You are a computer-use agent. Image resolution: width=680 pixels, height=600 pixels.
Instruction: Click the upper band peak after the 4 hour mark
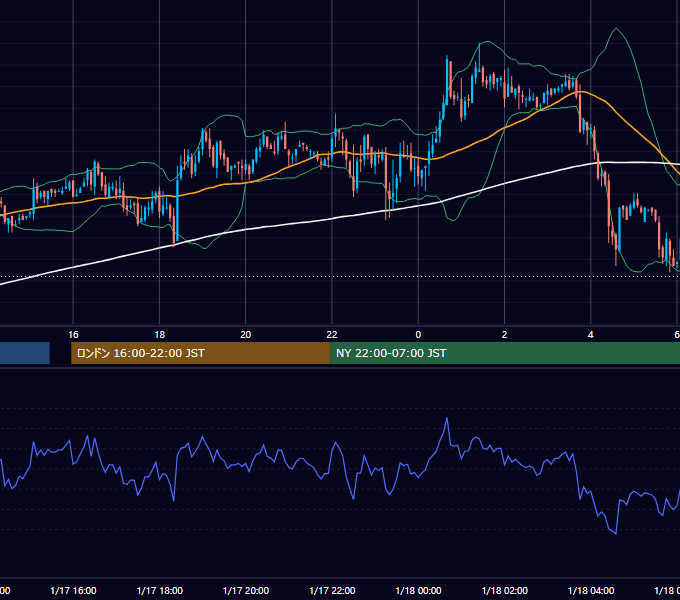616,29
